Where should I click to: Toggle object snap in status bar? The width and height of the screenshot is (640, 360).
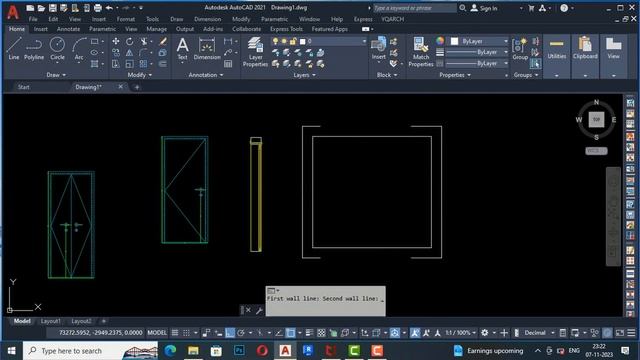(290, 333)
